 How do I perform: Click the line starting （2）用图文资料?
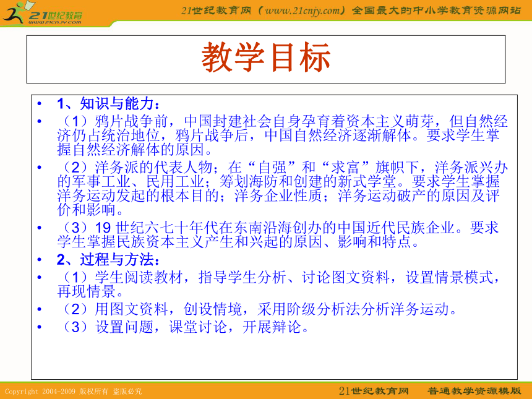tap(260, 309)
